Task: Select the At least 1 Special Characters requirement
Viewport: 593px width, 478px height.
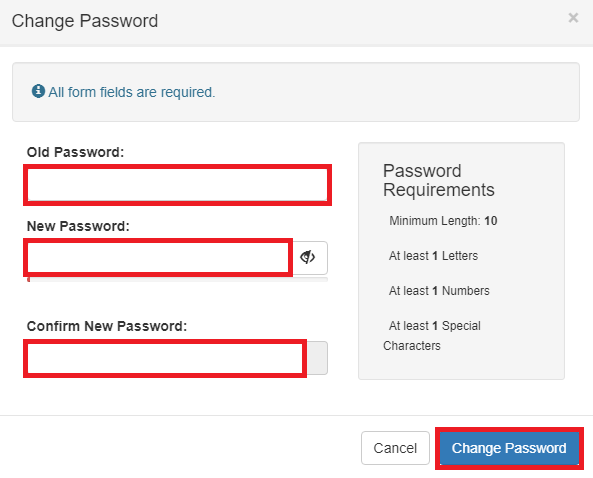Action: (x=432, y=336)
